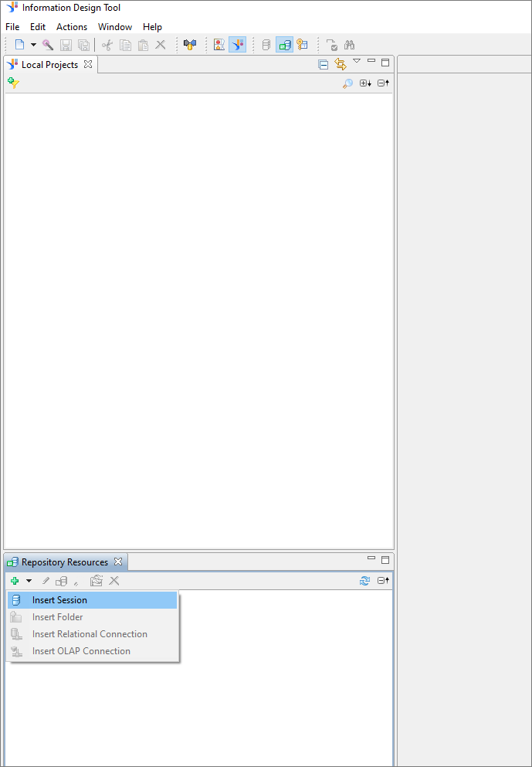Collapse all items in Local Projects
Viewport: 532px width, 767px height.
pos(383,83)
